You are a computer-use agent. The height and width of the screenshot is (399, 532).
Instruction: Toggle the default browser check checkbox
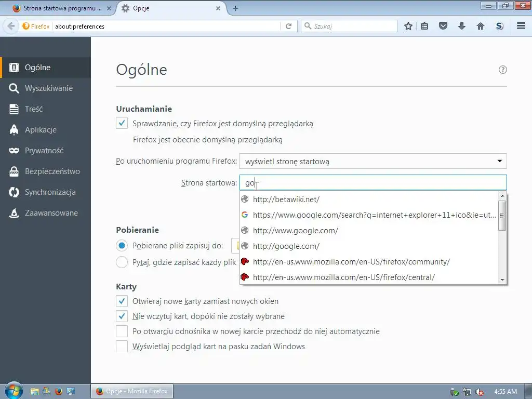[x=122, y=123]
